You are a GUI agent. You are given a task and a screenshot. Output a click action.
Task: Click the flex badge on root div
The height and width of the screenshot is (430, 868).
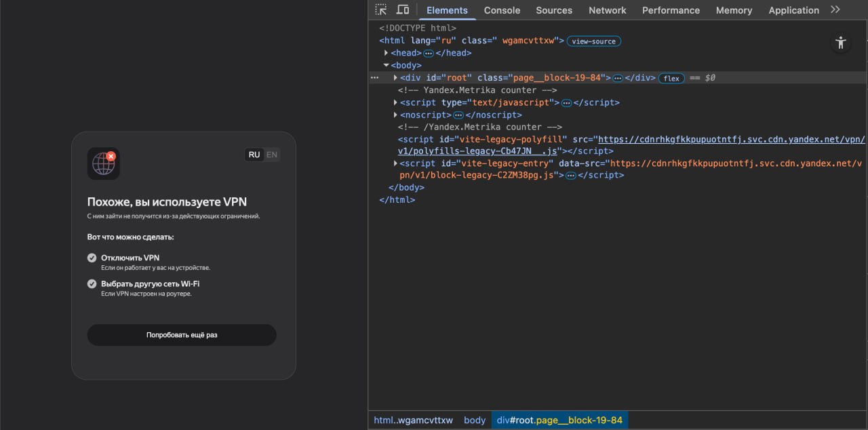(x=671, y=78)
